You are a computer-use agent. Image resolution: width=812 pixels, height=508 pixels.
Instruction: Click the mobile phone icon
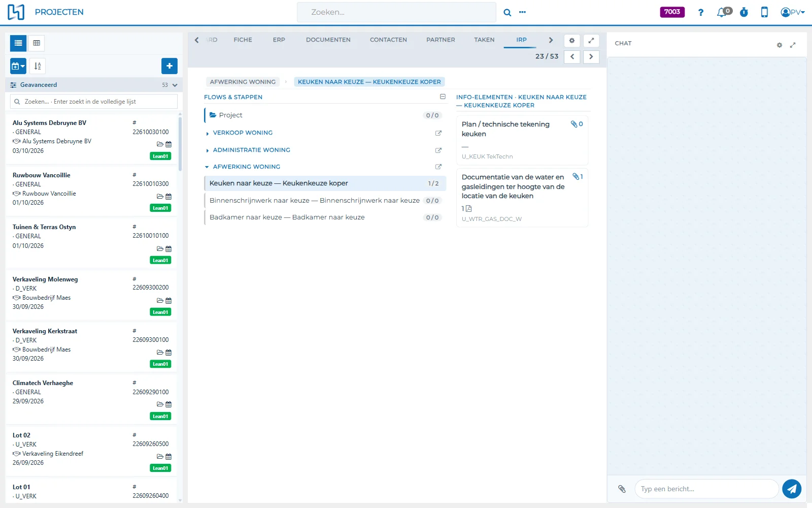(764, 12)
